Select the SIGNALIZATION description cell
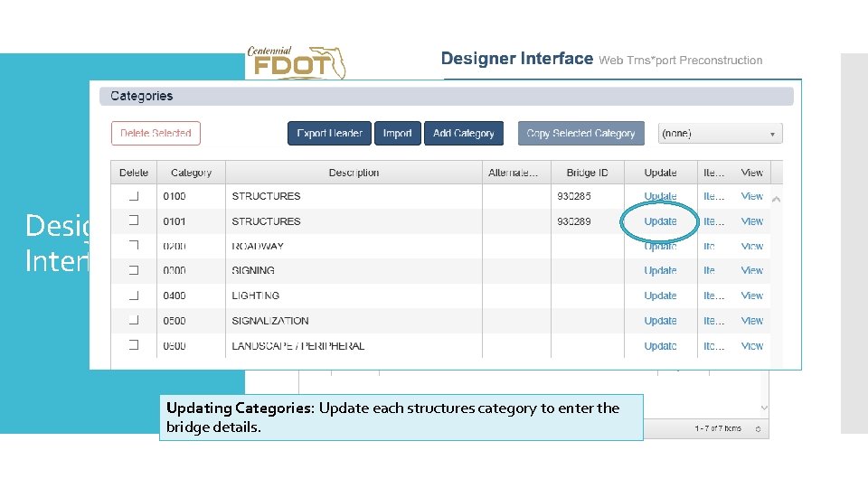868x488 pixels. point(354,320)
